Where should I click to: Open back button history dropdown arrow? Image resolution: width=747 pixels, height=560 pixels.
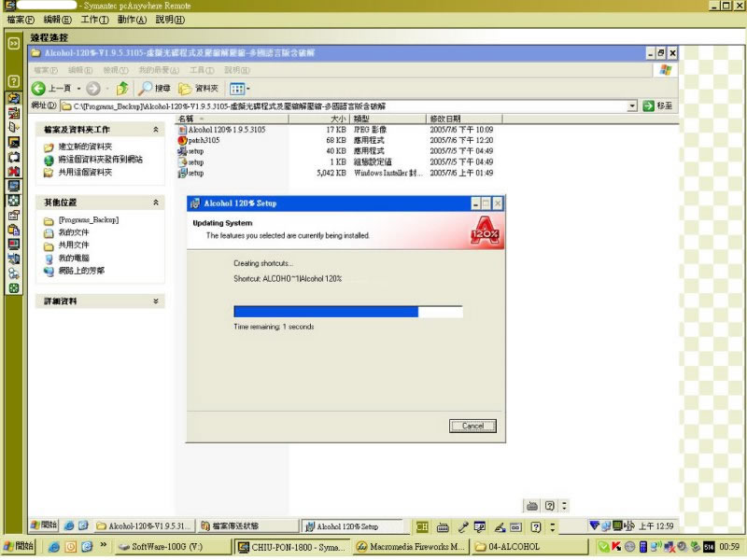[x=78, y=89]
